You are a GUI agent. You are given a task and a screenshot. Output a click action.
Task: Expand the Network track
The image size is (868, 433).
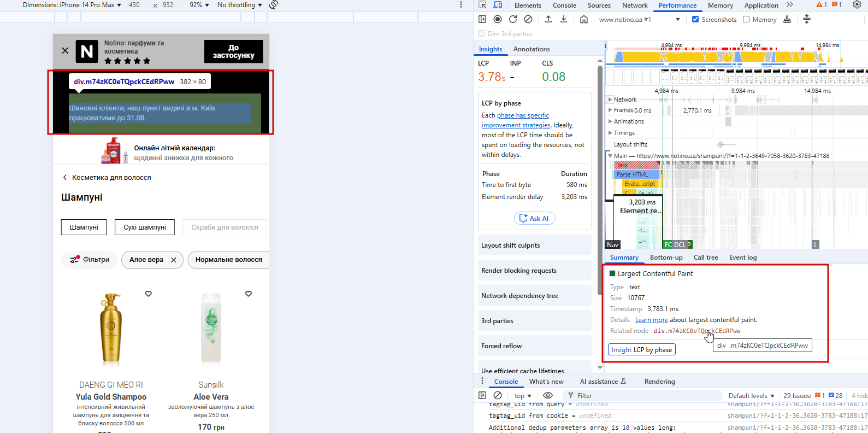[x=610, y=100]
